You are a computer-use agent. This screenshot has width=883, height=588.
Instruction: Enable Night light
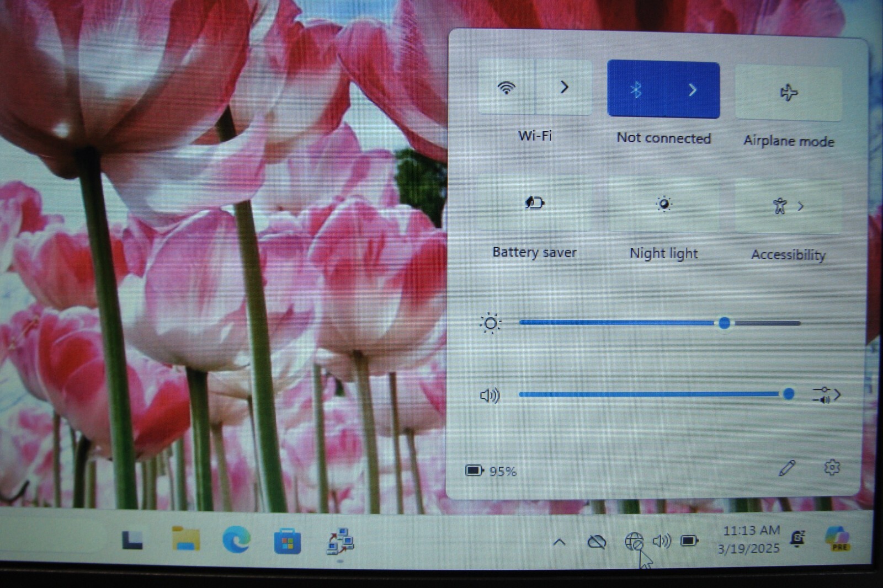pyautogui.click(x=664, y=205)
